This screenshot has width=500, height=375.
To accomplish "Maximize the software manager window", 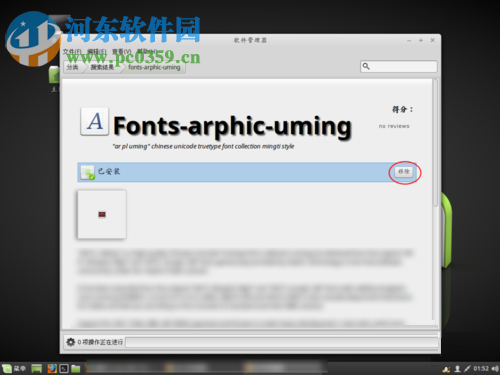I will click(x=421, y=40).
